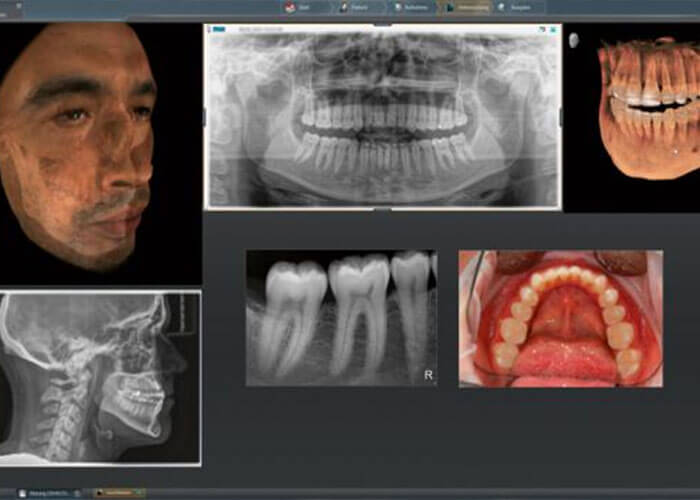The width and height of the screenshot is (700, 500).
Task: Select the panoramic X-ray image
Action: (x=383, y=117)
